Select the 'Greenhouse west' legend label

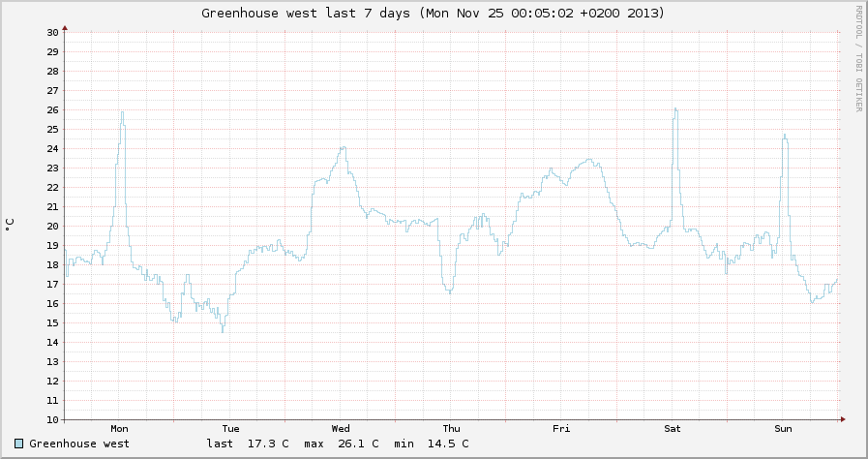[x=79, y=444]
